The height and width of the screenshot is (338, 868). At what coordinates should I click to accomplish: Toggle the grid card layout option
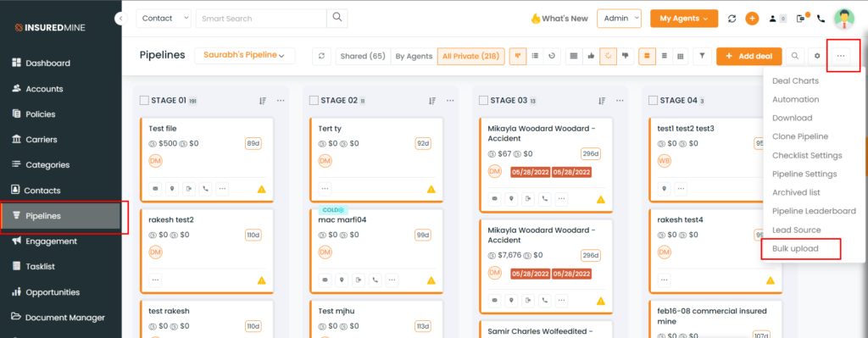[x=681, y=56]
